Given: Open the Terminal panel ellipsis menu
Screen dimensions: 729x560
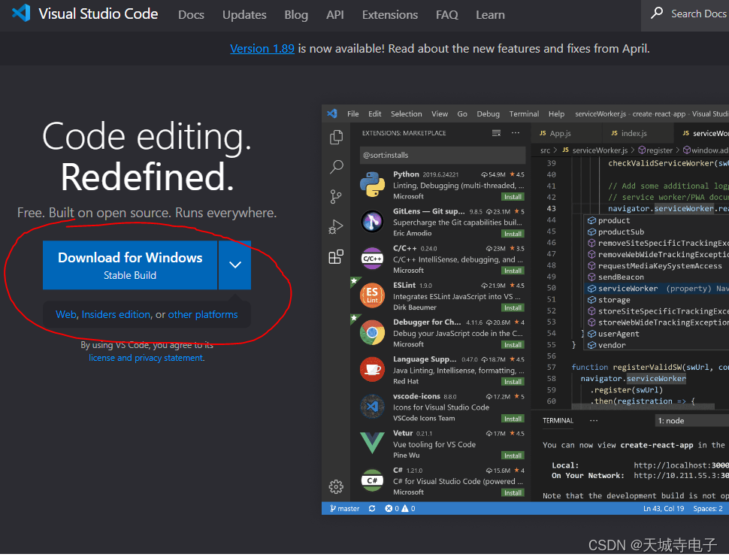Looking at the screenshot, I should click(594, 420).
